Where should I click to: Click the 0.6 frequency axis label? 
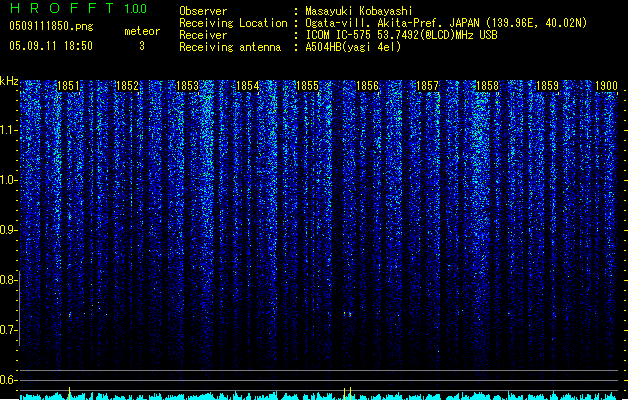8,380
